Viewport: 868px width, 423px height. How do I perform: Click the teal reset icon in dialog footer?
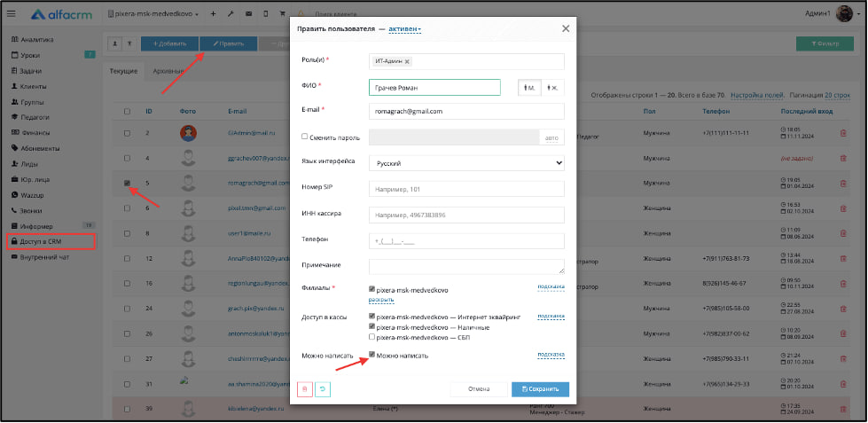(x=322, y=389)
